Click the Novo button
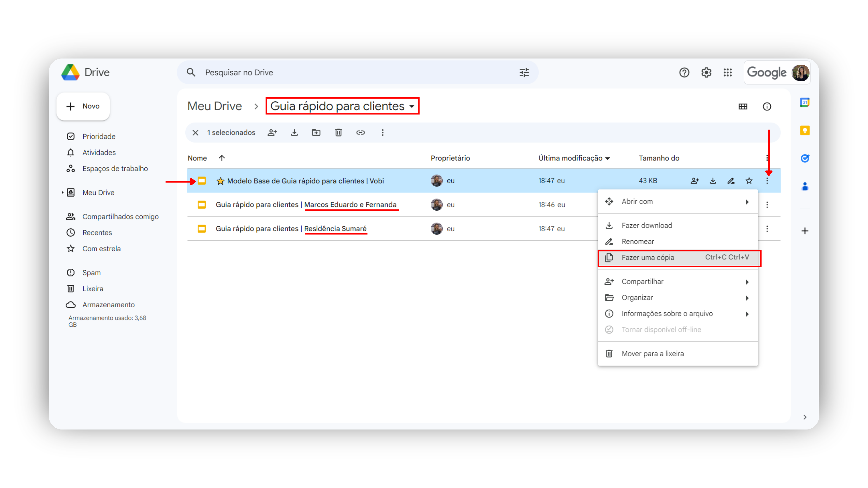 tap(83, 106)
